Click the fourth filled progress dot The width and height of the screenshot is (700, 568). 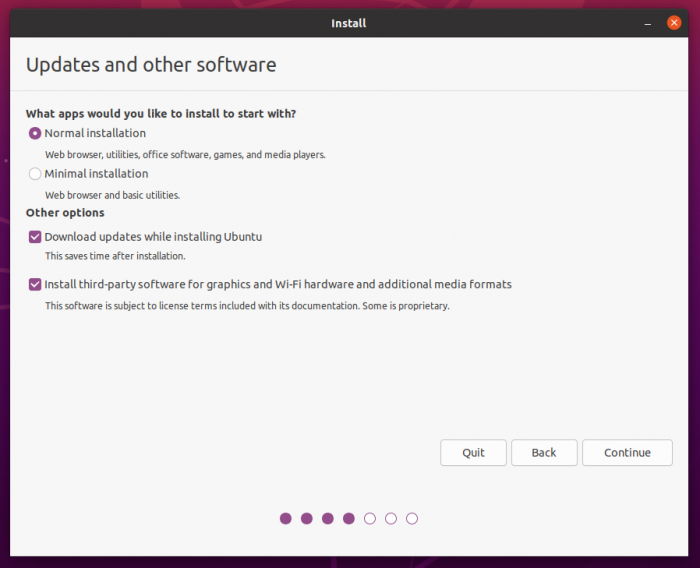point(349,518)
